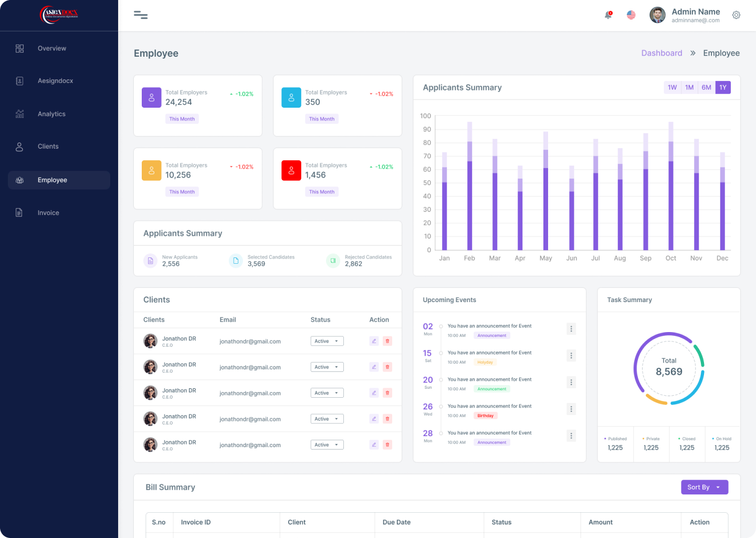Viewport: 756px width, 538px height.
Task: Open three-dot menu for event on 02
Action: 571,329
